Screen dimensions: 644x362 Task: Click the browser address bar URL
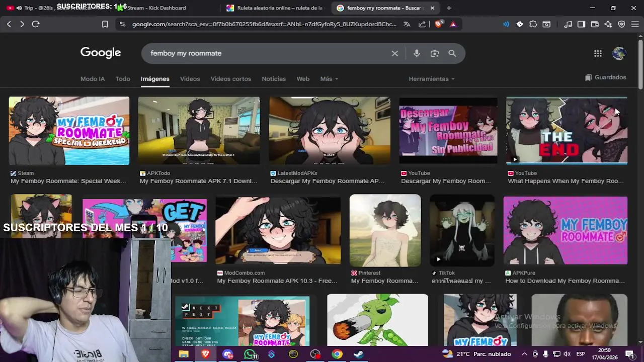click(x=264, y=24)
